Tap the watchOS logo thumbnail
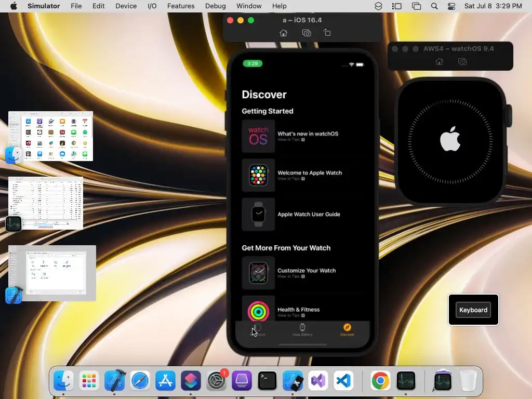The height and width of the screenshot is (399, 532). 258,136
